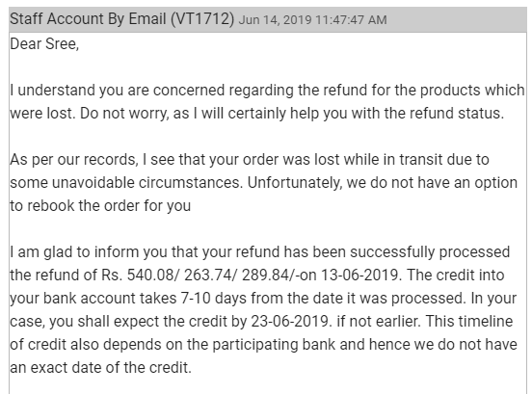Click the words 'unavoidable circumstances'

tap(146, 183)
